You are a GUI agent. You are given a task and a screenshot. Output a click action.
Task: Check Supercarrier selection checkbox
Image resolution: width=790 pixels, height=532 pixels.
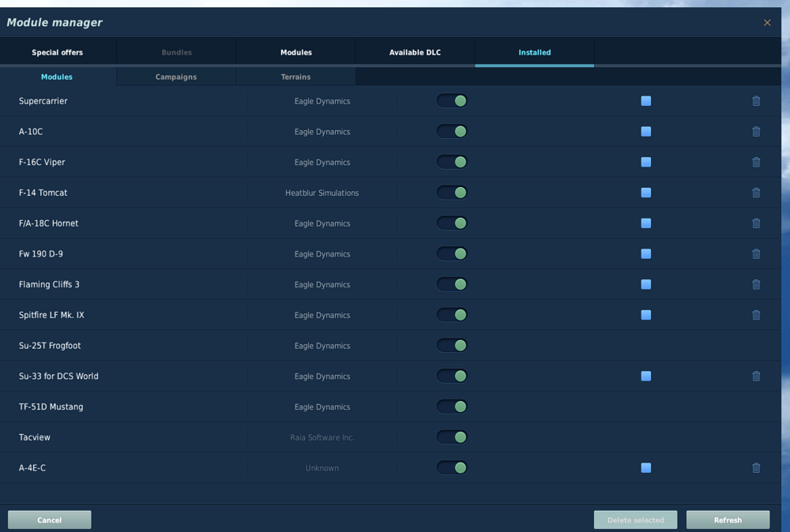click(646, 101)
